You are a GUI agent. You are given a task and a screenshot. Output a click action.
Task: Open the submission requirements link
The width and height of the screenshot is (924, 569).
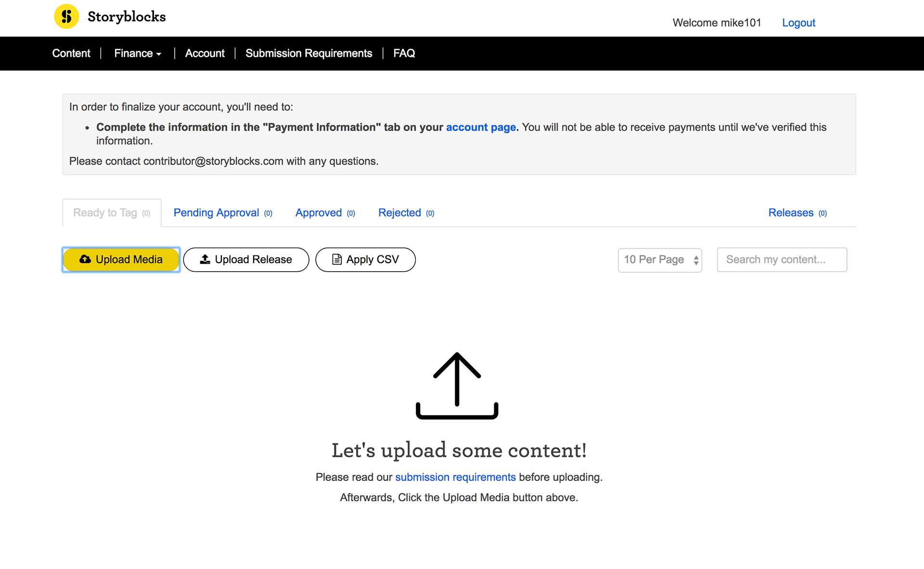coord(455,477)
